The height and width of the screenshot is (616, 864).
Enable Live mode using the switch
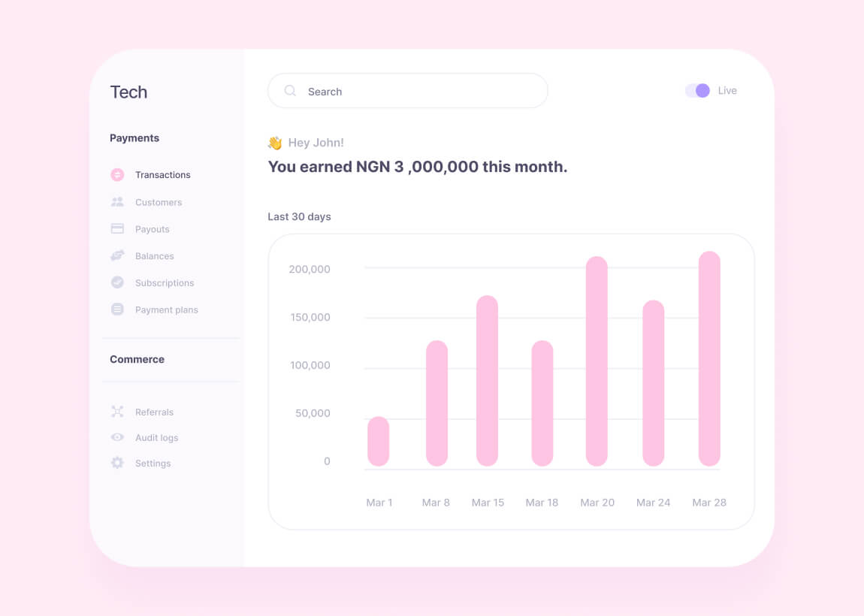(x=698, y=90)
